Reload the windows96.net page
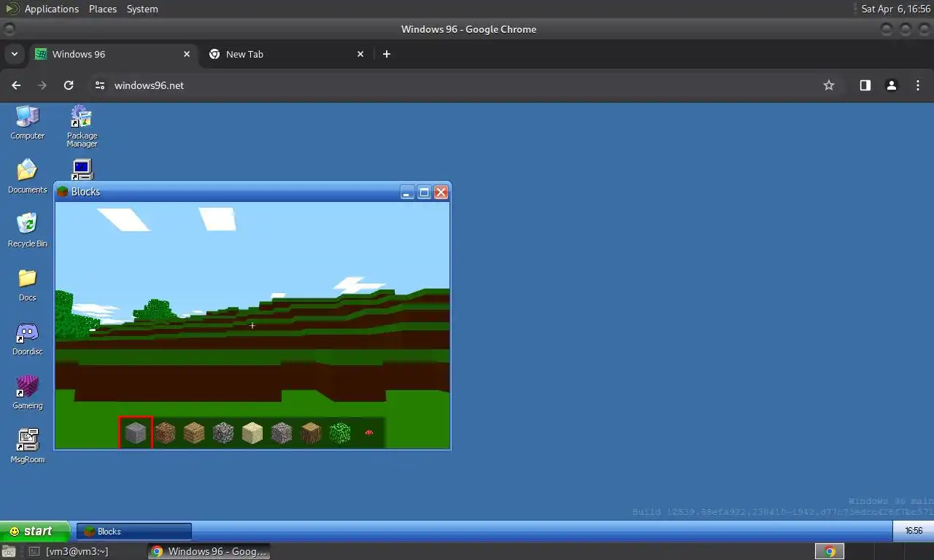 click(69, 85)
